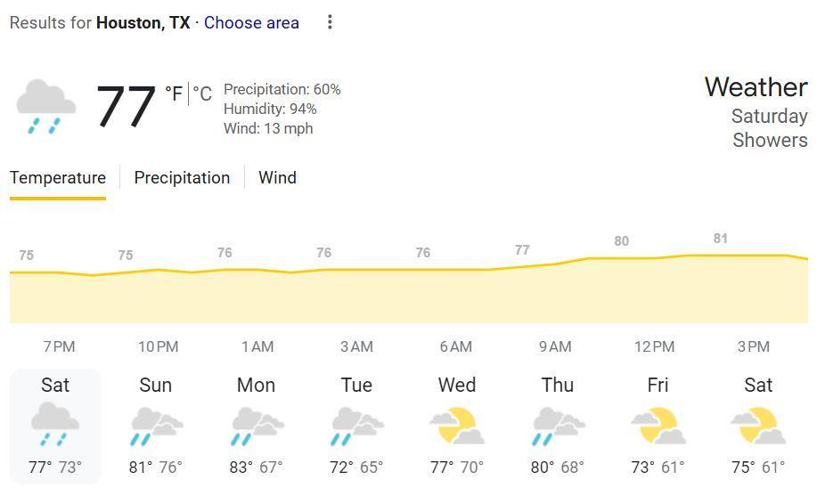The height and width of the screenshot is (504, 825).
Task: Switch temperature units to Celsius
Action: [203, 93]
